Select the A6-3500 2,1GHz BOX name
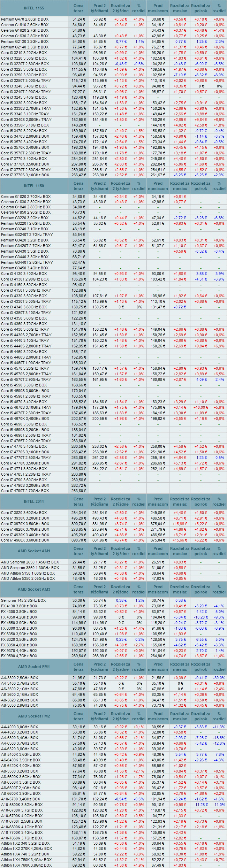The width and height of the screenshot is (227, 868). tap(20, 689)
